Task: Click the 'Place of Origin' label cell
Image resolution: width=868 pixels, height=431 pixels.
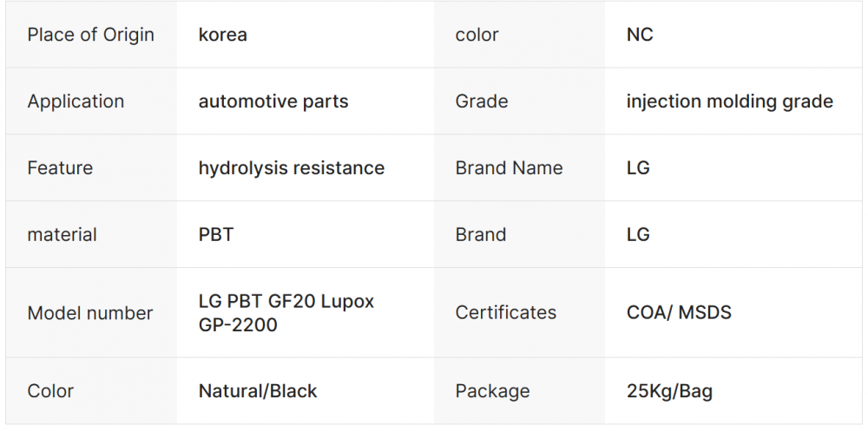Action: [90, 35]
